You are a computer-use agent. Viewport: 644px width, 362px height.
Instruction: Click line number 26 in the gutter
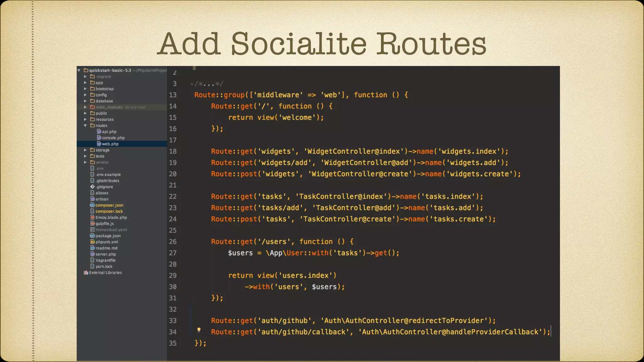click(x=173, y=242)
